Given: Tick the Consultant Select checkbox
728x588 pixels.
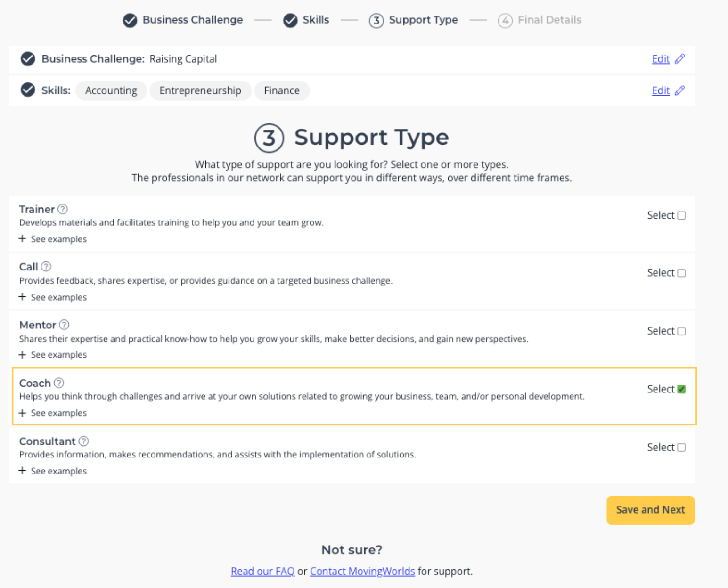Looking at the screenshot, I should click(681, 448).
